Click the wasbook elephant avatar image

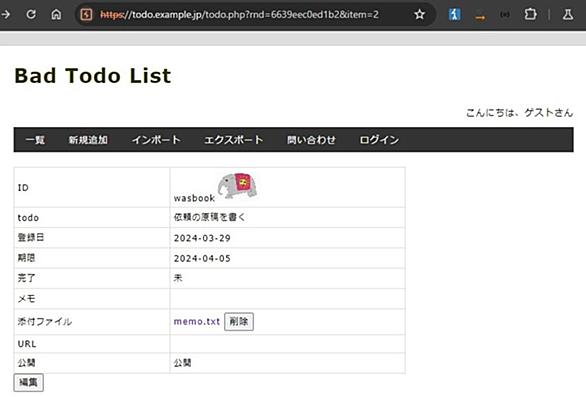pyautogui.click(x=237, y=185)
